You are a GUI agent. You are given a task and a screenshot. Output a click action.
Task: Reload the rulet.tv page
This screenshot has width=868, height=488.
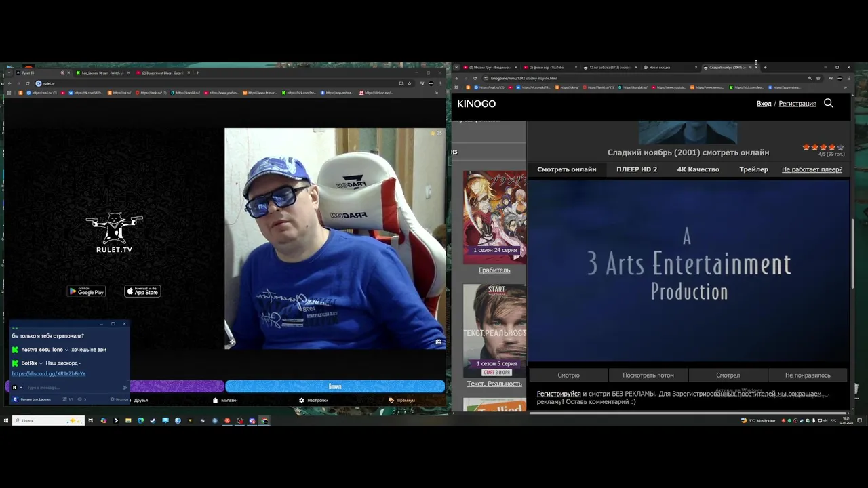click(28, 83)
